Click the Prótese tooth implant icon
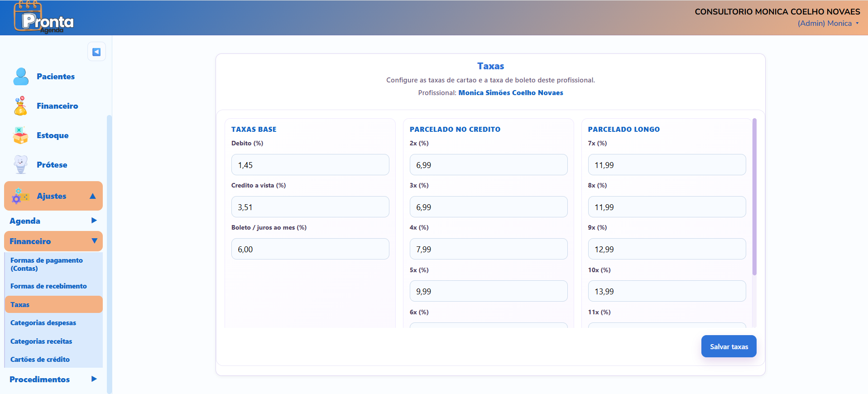Viewport: 868px width, 394px height. [x=21, y=165]
